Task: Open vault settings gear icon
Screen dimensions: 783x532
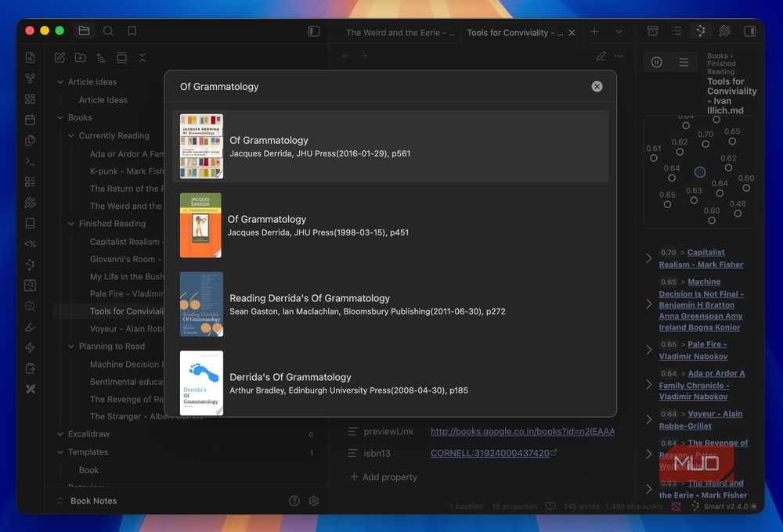Action: point(314,501)
